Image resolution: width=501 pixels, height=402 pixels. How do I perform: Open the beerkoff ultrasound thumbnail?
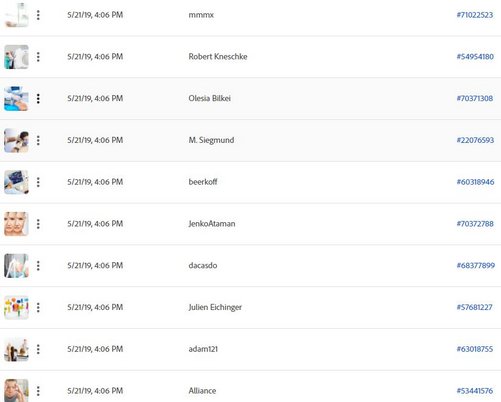[x=16, y=182]
